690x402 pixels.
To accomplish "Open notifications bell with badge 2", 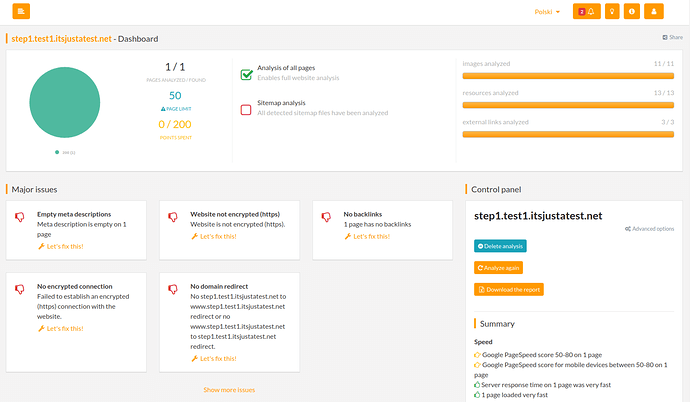I will 586,12.
